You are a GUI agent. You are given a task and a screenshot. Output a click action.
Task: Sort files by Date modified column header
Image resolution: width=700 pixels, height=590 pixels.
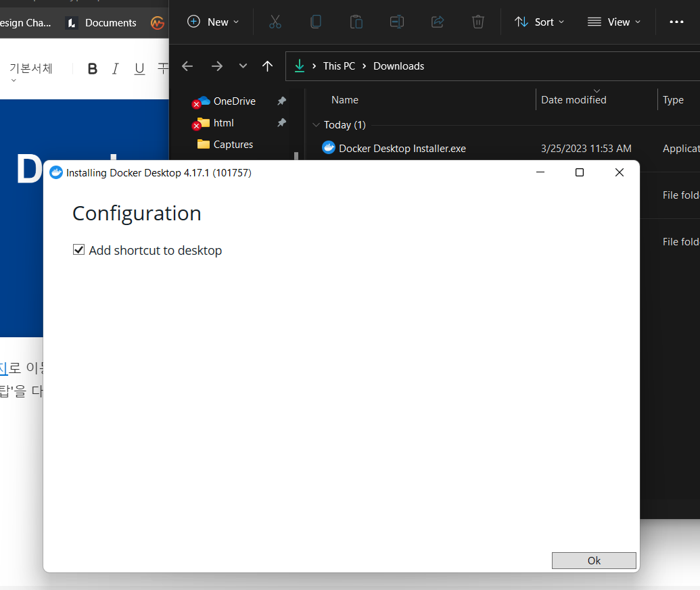click(x=574, y=100)
